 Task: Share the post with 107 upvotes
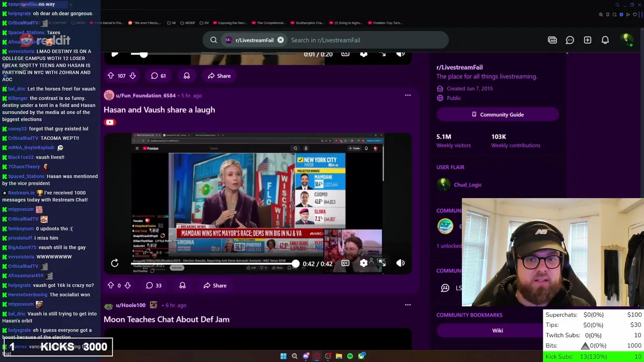point(219,76)
